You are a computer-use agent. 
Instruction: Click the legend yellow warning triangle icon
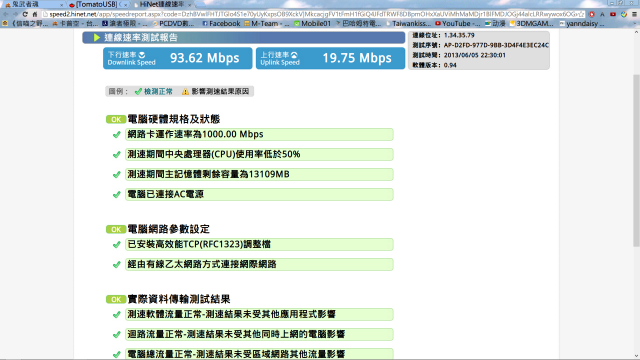pyautogui.click(x=185, y=91)
